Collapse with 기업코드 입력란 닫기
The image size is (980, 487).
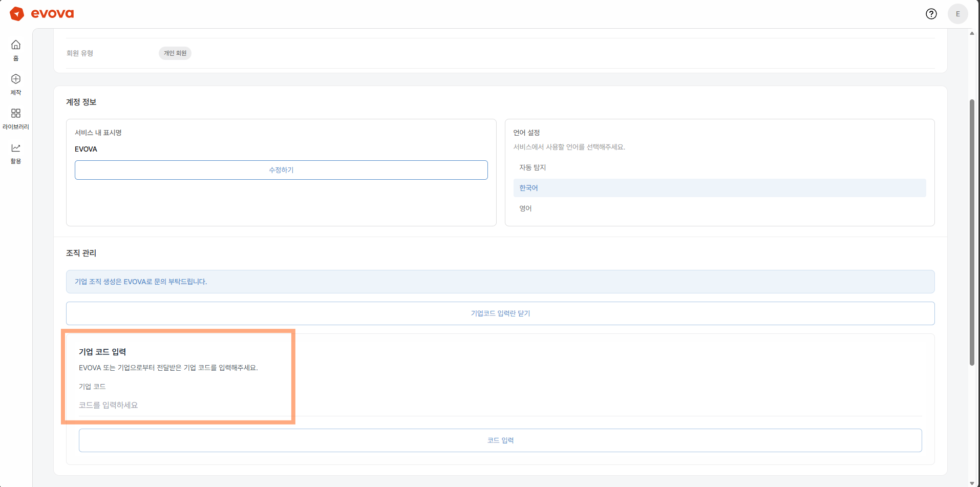500,313
